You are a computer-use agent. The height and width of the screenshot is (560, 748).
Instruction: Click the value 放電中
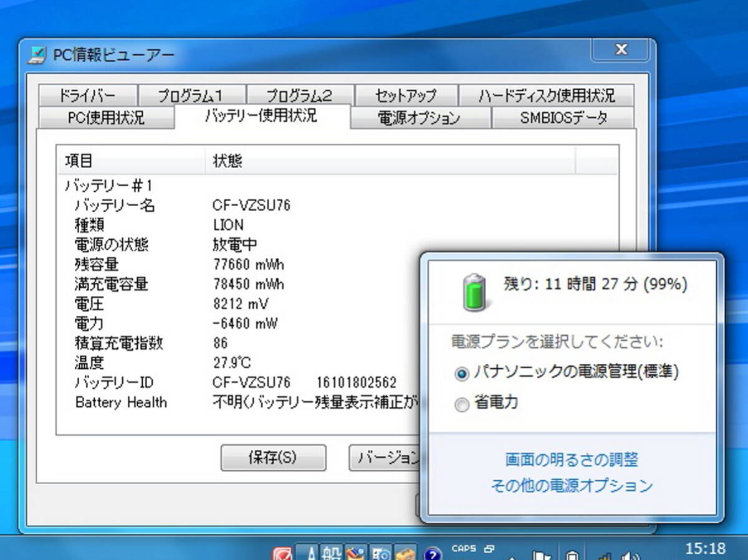[235, 244]
